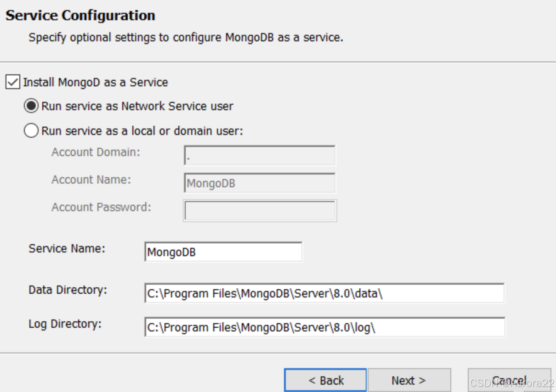Click the Data Directory path field
This screenshot has width=556, height=392.
pos(324,293)
